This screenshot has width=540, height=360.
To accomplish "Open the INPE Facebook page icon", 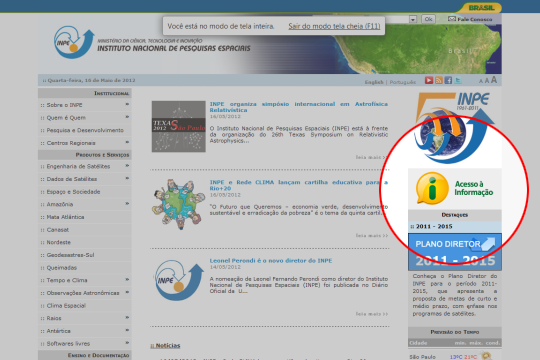I will tap(448, 80).
